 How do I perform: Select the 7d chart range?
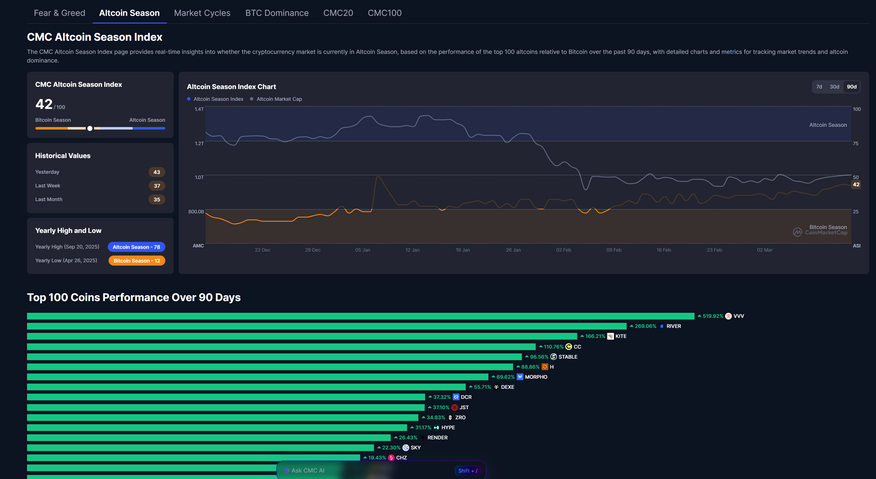[819, 87]
